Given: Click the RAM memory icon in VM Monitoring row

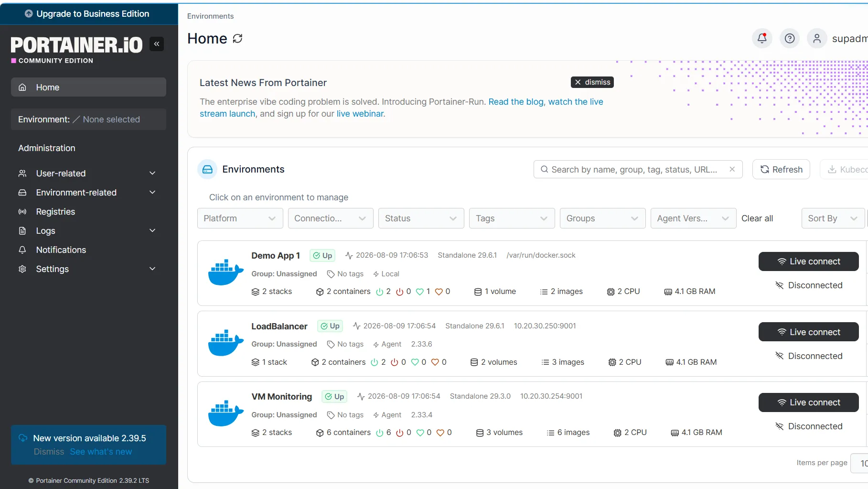Looking at the screenshot, I should (x=675, y=433).
